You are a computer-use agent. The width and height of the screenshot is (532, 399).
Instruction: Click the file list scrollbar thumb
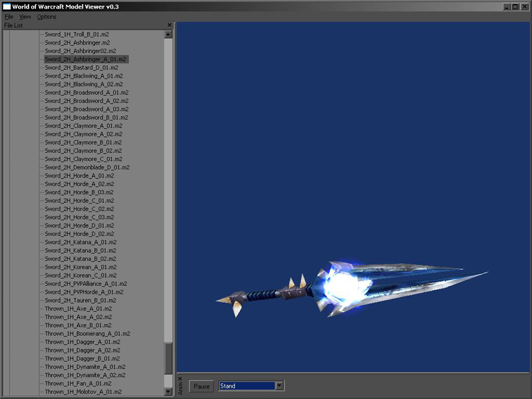click(168, 358)
